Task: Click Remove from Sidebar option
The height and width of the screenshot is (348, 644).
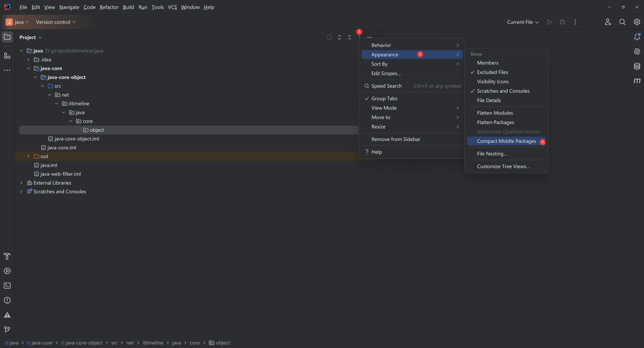Action: click(x=395, y=139)
